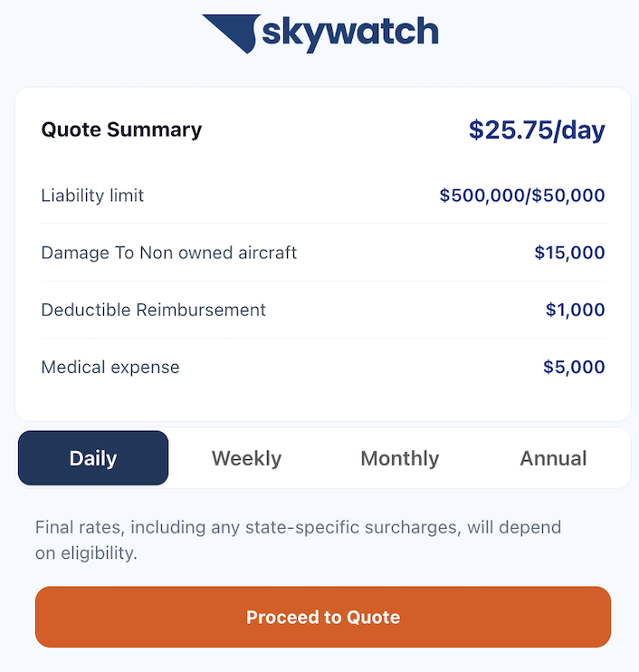Click the skywatch wordmark text
The height and width of the screenshot is (672, 639).
pos(350,33)
